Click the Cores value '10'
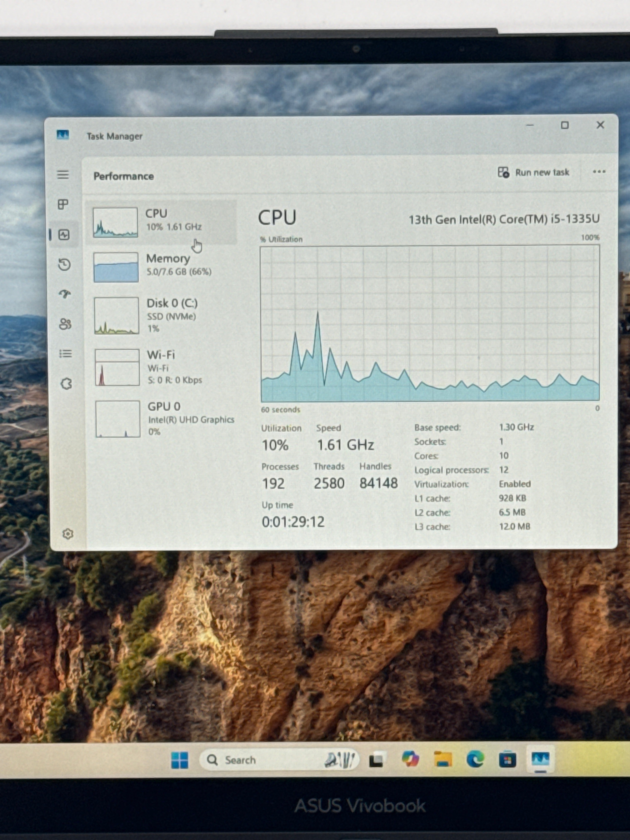630x840 pixels. pos(504,455)
